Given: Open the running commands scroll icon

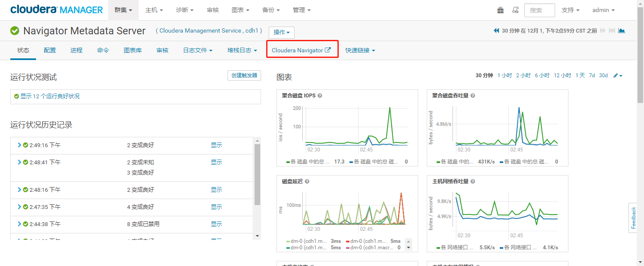Looking at the screenshot, I should coord(516,10).
